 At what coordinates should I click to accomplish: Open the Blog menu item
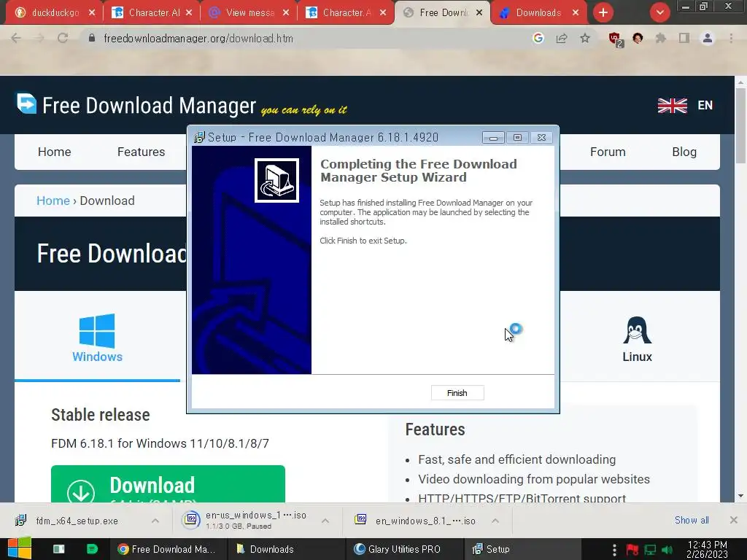684,152
